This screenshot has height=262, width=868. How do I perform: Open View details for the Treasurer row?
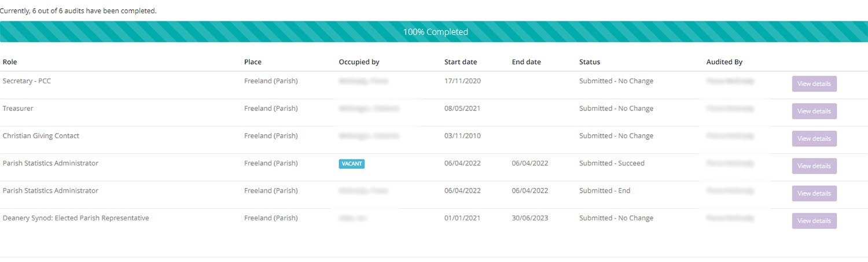point(814,111)
